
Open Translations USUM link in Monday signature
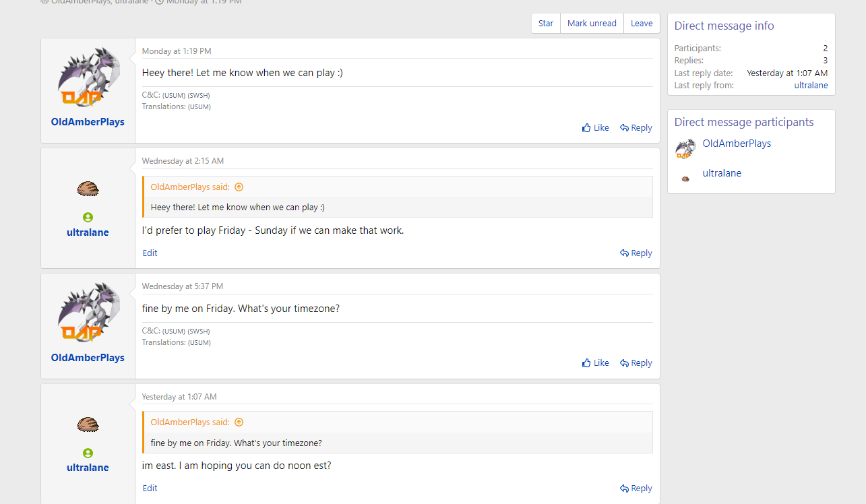point(199,107)
